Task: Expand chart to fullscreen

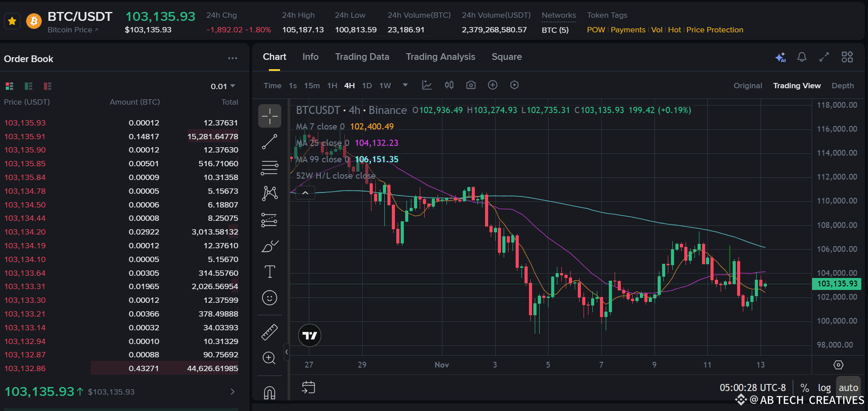Action: pyautogui.click(x=824, y=57)
